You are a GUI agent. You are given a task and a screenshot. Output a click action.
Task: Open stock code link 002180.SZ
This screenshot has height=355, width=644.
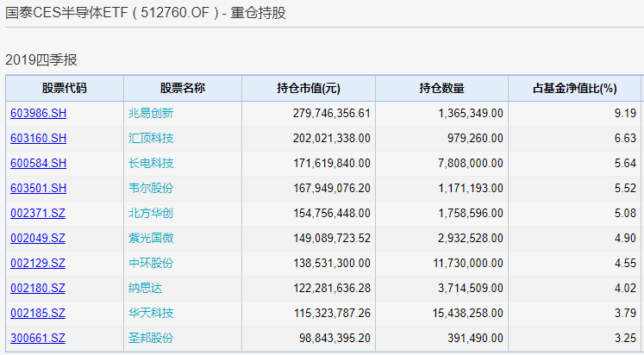click(38, 289)
